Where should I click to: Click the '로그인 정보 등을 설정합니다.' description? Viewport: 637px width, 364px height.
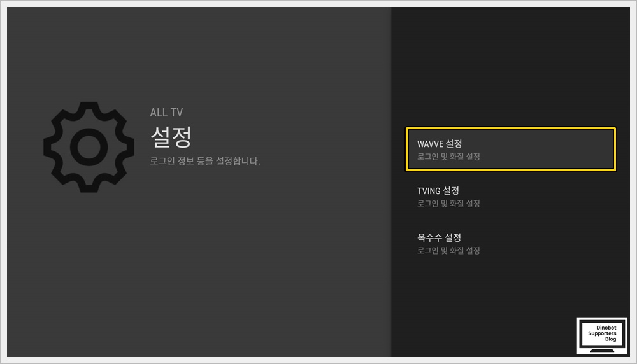tap(204, 161)
